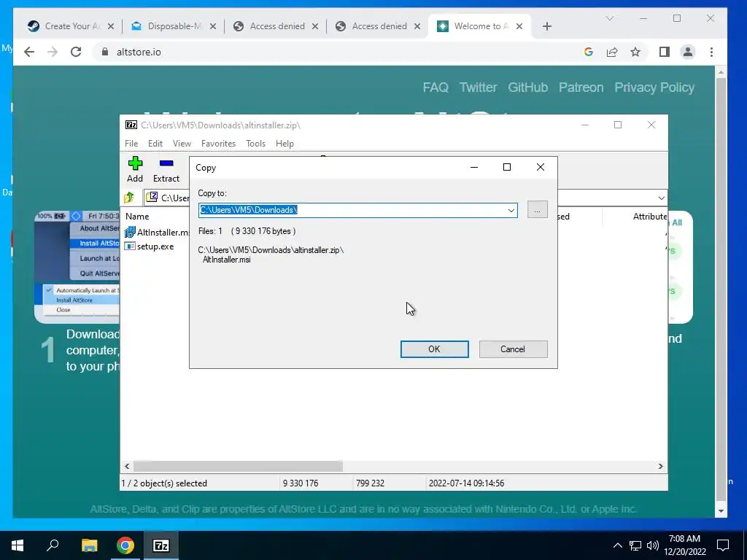Expand the 7-Zip address bar dropdown
Image resolution: width=747 pixels, height=560 pixels.
click(x=661, y=198)
